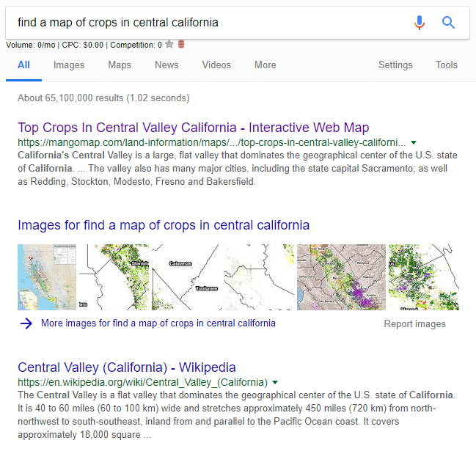Image resolution: width=476 pixels, height=454 pixels.
Task: Switch to the Maps tab
Action: click(x=120, y=65)
